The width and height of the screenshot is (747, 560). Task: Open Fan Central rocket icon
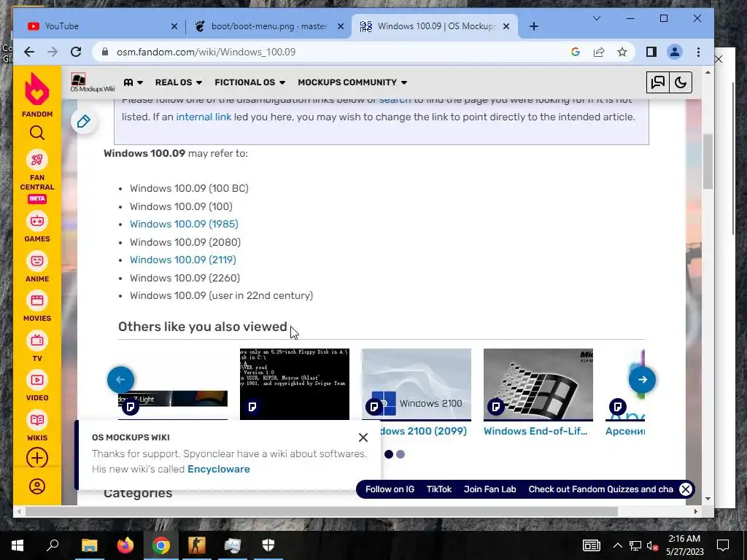point(37,160)
